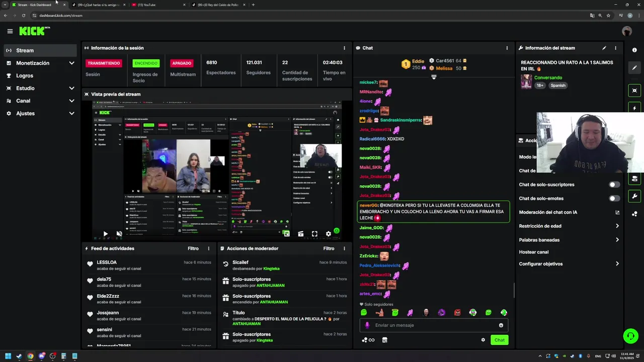Screen dimensions: 644x362
Task: Open Restricción de edad submenu
Action: tap(569, 226)
